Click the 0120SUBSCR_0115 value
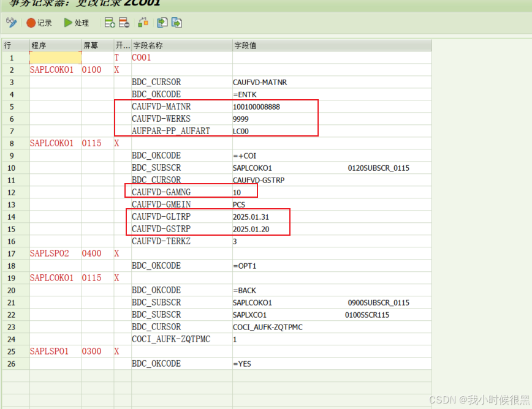The height and width of the screenshot is (409, 532). [378, 168]
